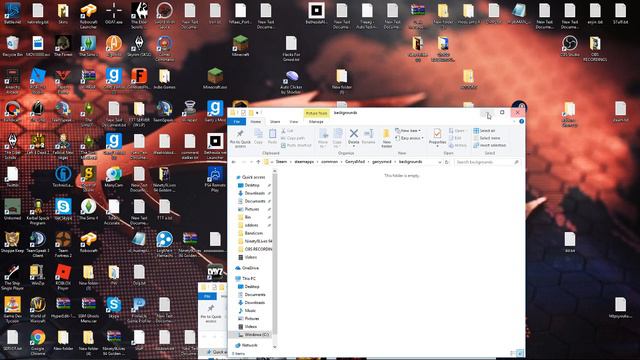Click the Back arrow in Explorer

click(x=234, y=162)
